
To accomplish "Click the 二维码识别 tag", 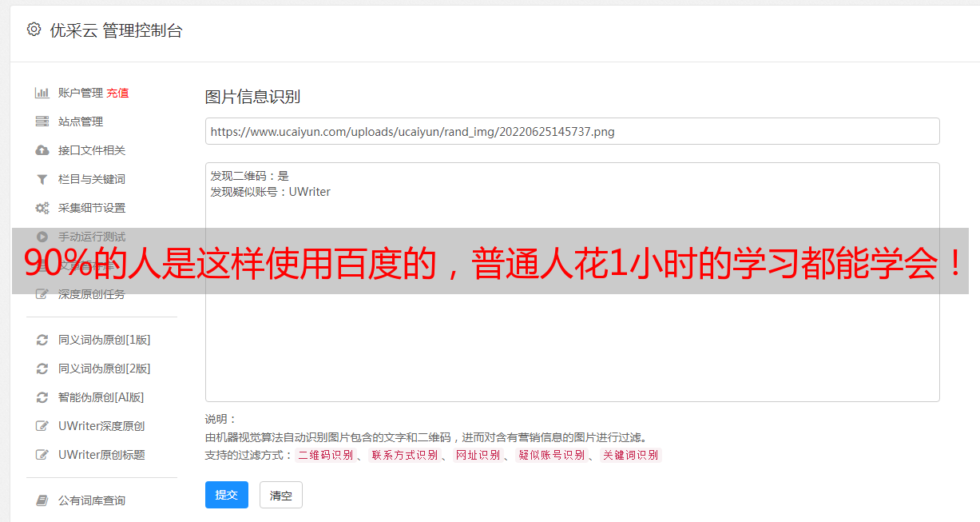I will click(325, 455).
